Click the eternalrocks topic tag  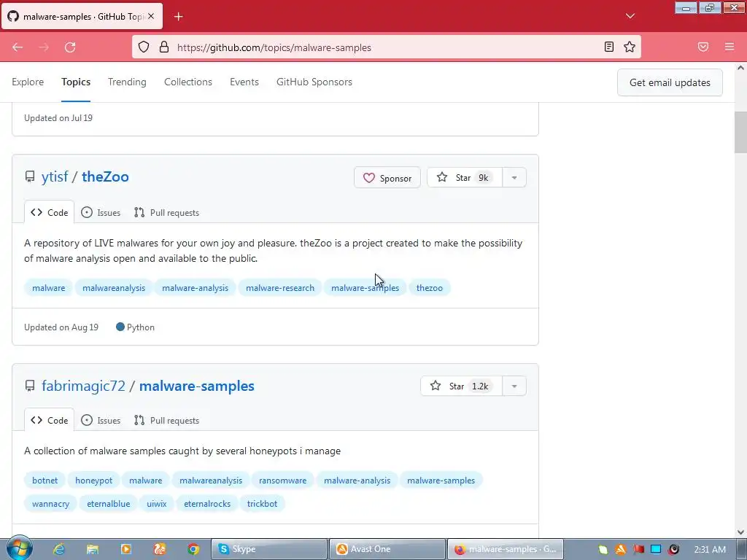pyautogui.click(x=207, y=503)
